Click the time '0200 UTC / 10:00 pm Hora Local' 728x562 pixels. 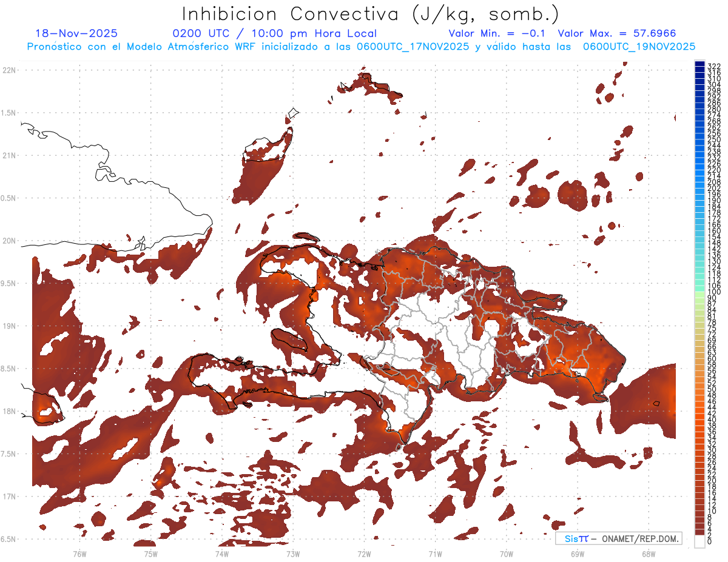pyautogui.click(x=274, y=33)
